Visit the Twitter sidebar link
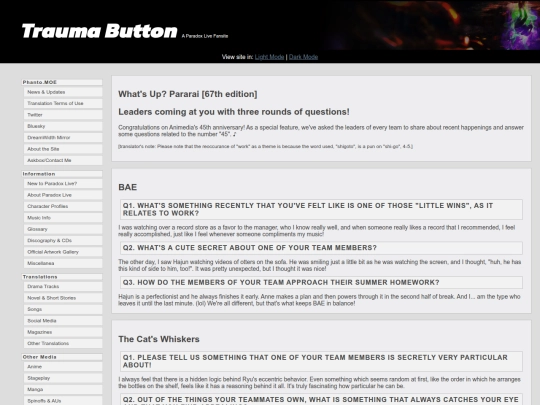Image resolution: width=540 pixels, height=405 pixels. coord(63,115)
